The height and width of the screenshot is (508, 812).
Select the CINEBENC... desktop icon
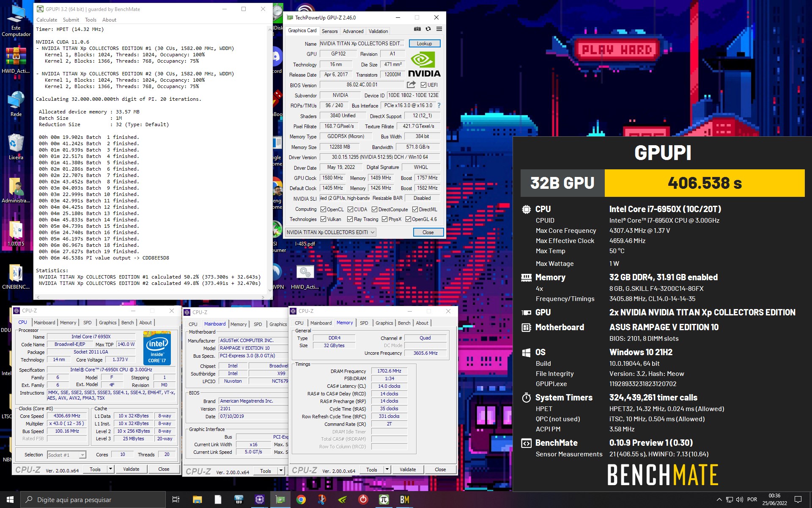point(16,276)
